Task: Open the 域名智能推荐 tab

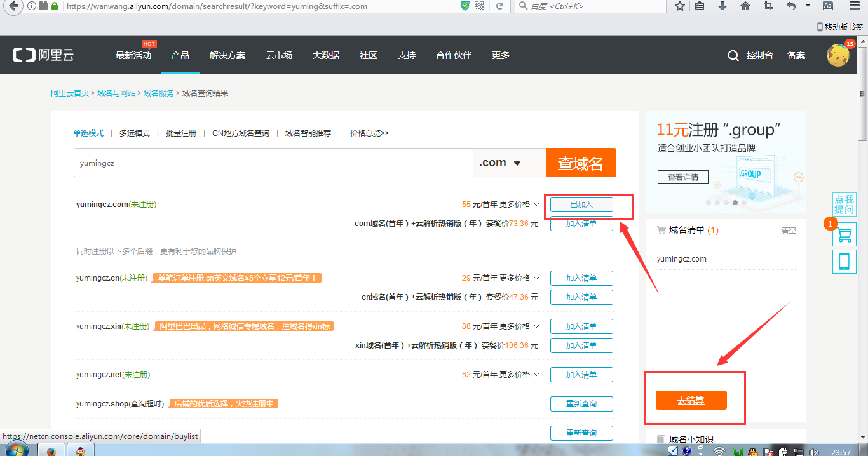Action: click(x=308, y=133)
